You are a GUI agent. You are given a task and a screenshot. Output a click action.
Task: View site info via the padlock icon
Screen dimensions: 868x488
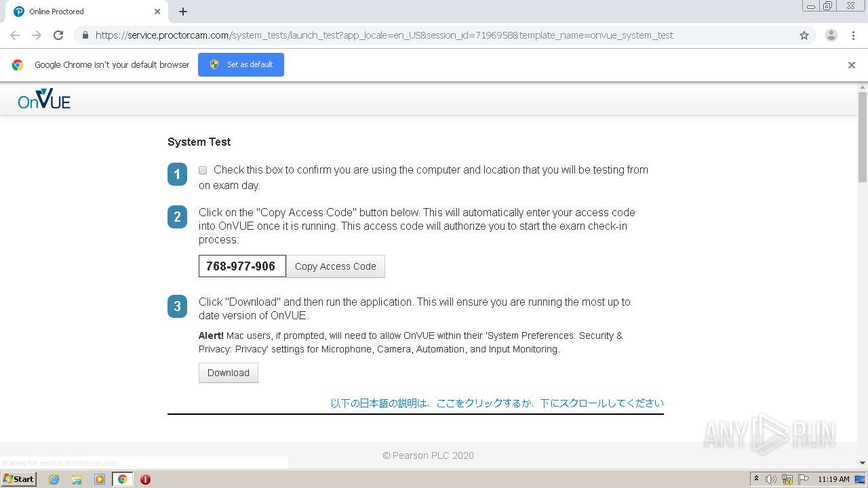coord(85,35)
